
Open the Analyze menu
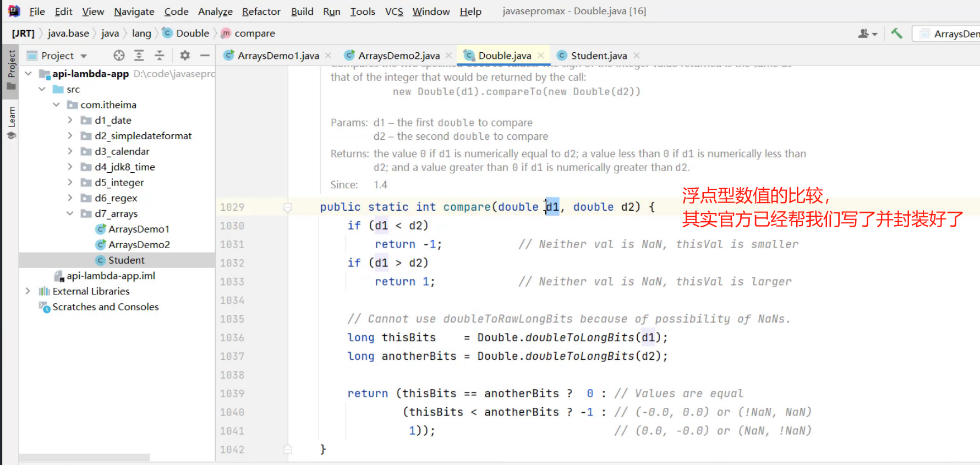(215, 11)
